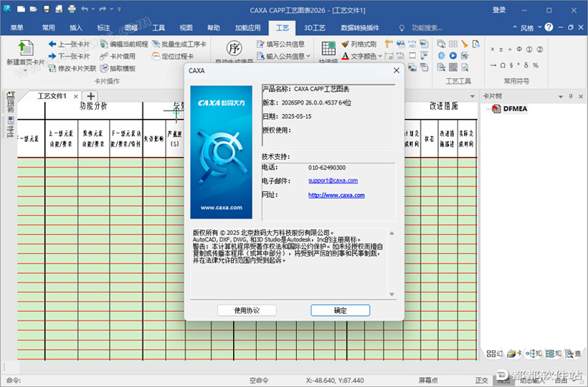Image resolution: width=588 pixels, height=387 pixels.
Task: Click the Redo arrow icon
Action: [x=103, y=9]
